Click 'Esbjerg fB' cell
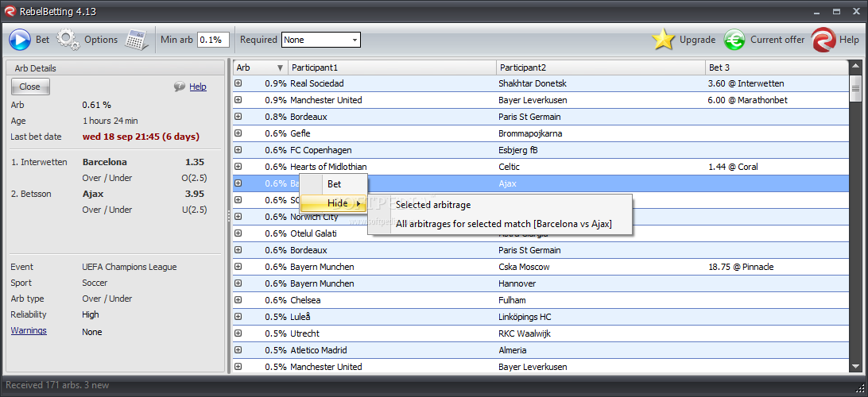The image size is (868, 397). pos(517,150)
